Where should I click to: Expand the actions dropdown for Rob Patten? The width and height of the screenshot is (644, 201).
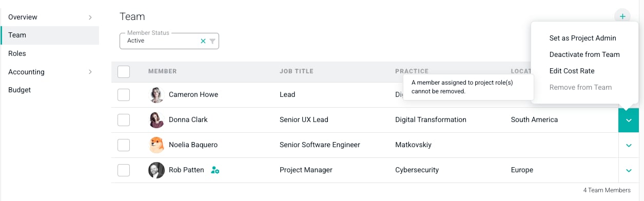point(629,170)
